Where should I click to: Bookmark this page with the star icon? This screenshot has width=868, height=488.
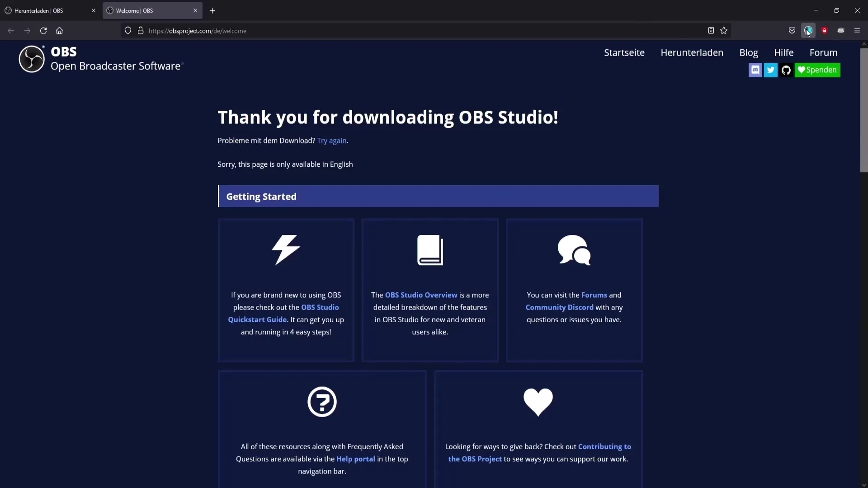pos(724,31)
